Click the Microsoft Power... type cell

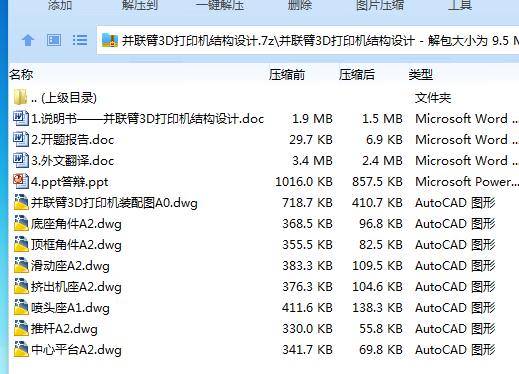[467, 182]
